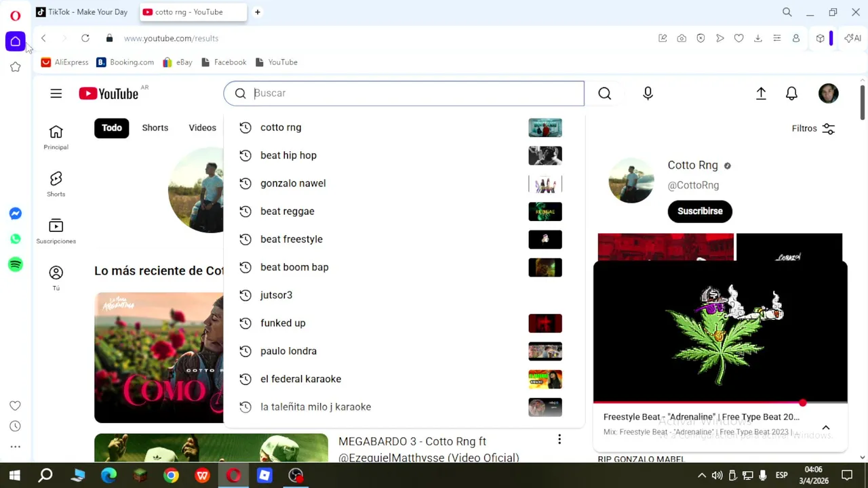
Task: Open Opera bookmarks star in sidebar
Action: 15,66
